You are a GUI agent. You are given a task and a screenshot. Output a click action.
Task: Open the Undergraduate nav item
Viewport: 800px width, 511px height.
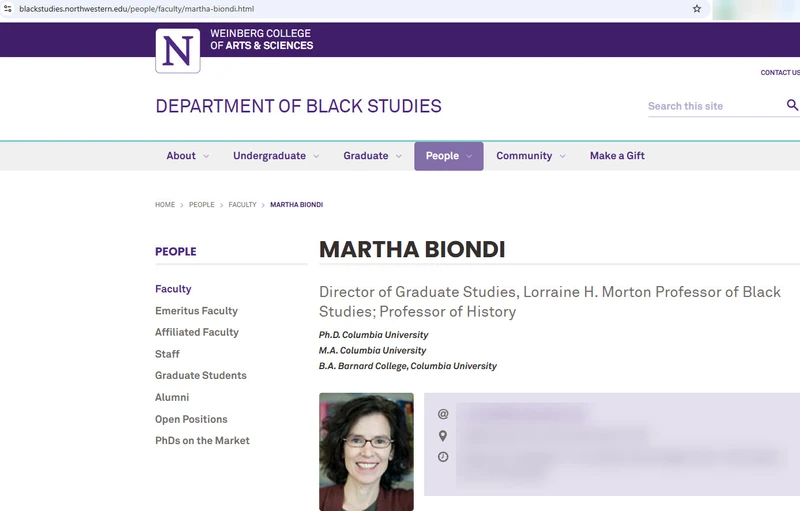tap(269, 156)
